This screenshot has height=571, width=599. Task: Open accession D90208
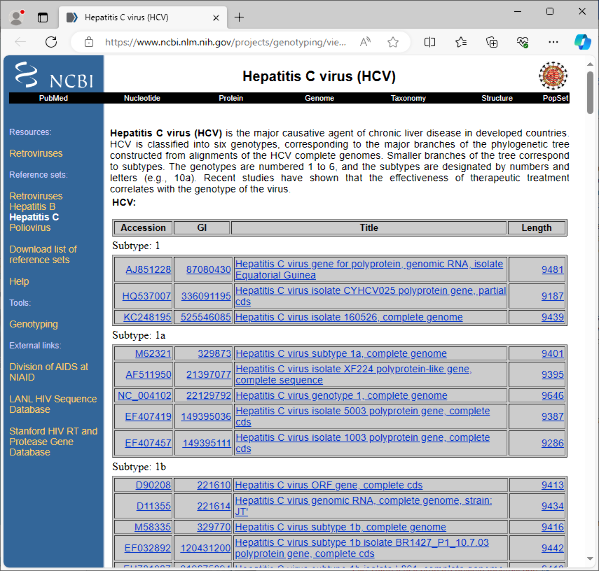click(153, 485)
